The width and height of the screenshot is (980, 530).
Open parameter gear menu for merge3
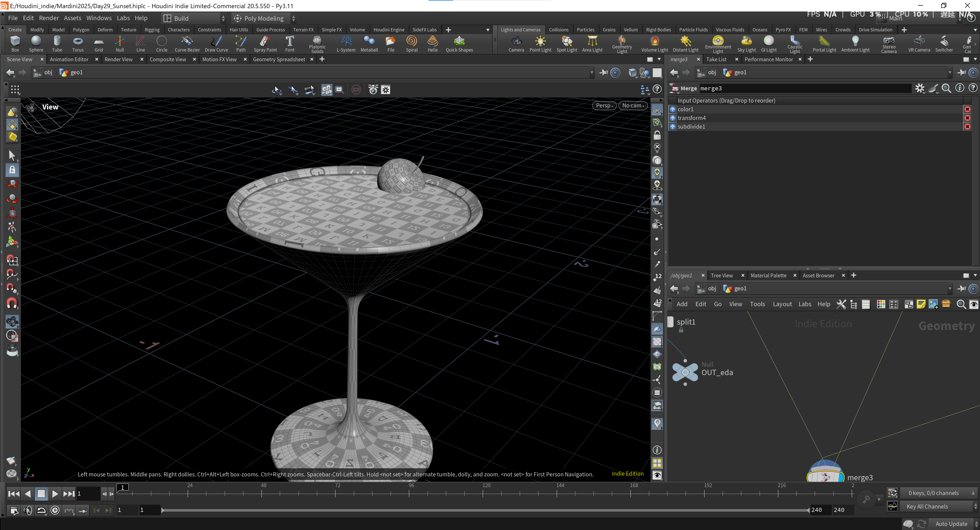pyautogui.click(x=920, y=88)
